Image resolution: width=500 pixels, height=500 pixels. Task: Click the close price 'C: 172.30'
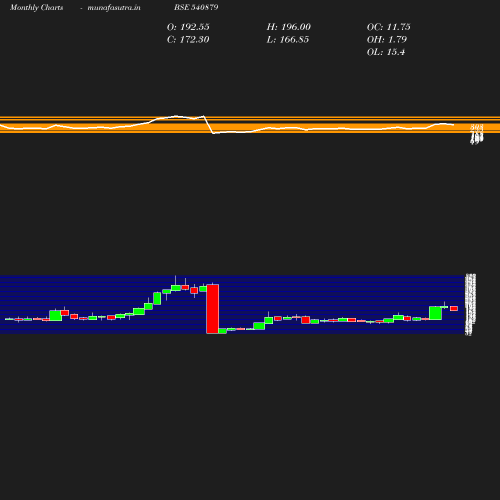coord(188,39)
